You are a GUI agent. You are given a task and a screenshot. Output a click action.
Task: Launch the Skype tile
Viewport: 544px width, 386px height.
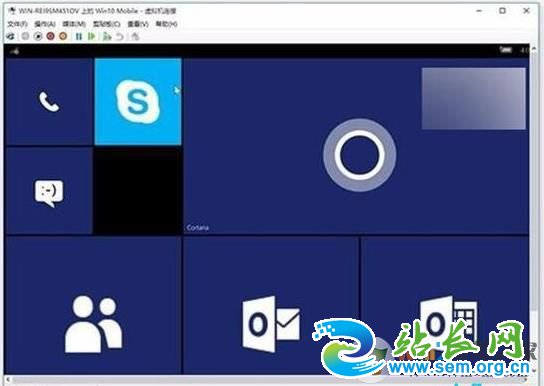(x=138, y=102)
